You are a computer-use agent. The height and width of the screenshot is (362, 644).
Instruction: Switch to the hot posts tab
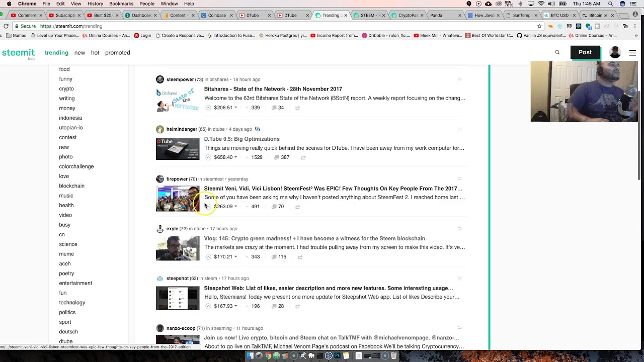(95, 53)
